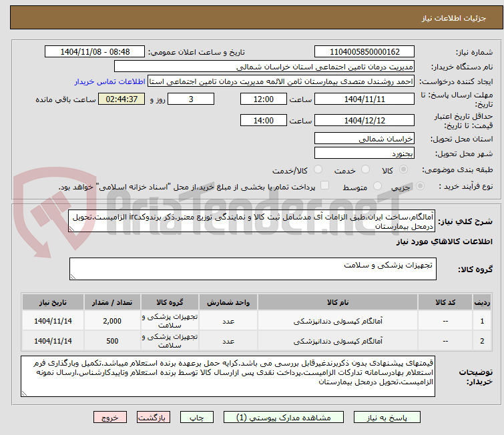Select the خدمت radio button
Image resolution: width=504 pixels, height=435 pixels.
pyautogui.click(x=365, y=169)
